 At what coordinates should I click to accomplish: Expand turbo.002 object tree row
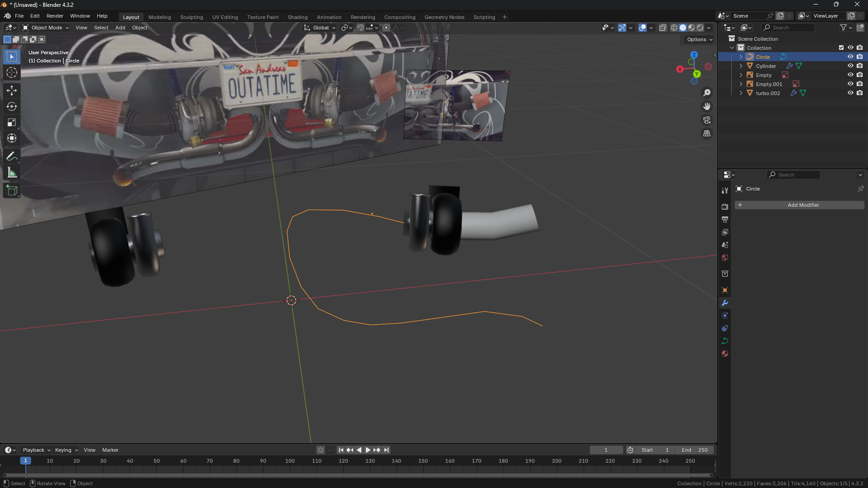pos(741,93)
